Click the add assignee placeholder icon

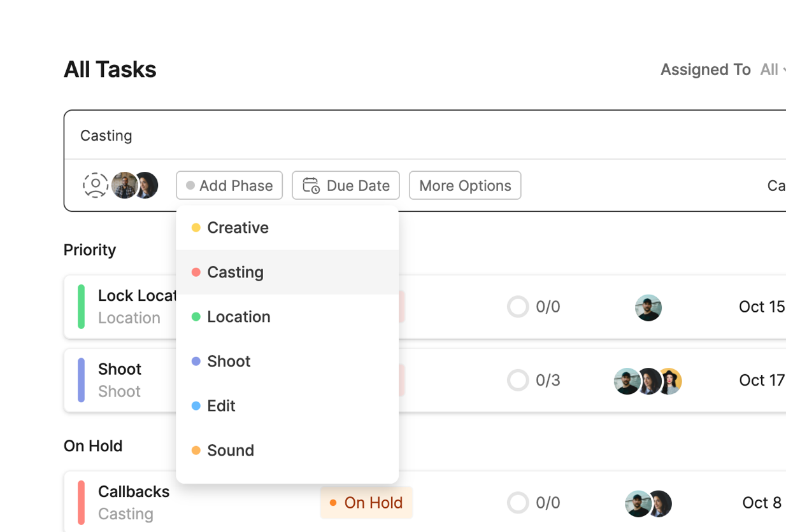(x=96, y=185)
